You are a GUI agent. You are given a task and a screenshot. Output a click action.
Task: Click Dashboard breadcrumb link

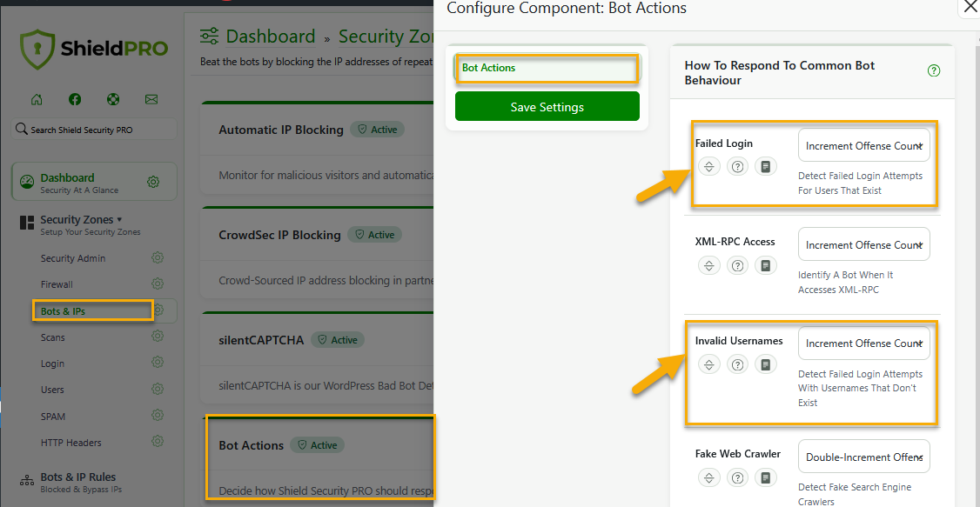[271, 37]
